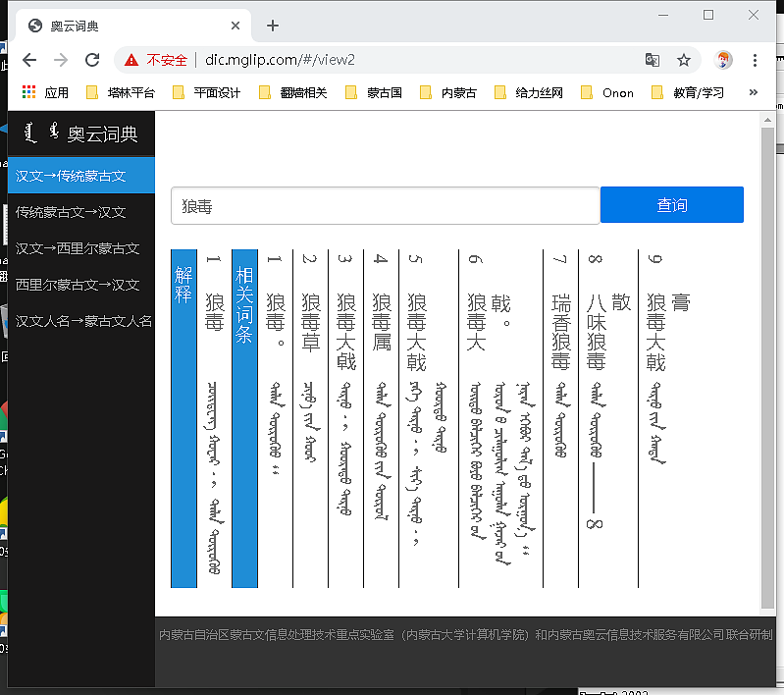The image size is (784, 695).
Task: Show more bookmarks with double chevron
Action: click(753, 92)
